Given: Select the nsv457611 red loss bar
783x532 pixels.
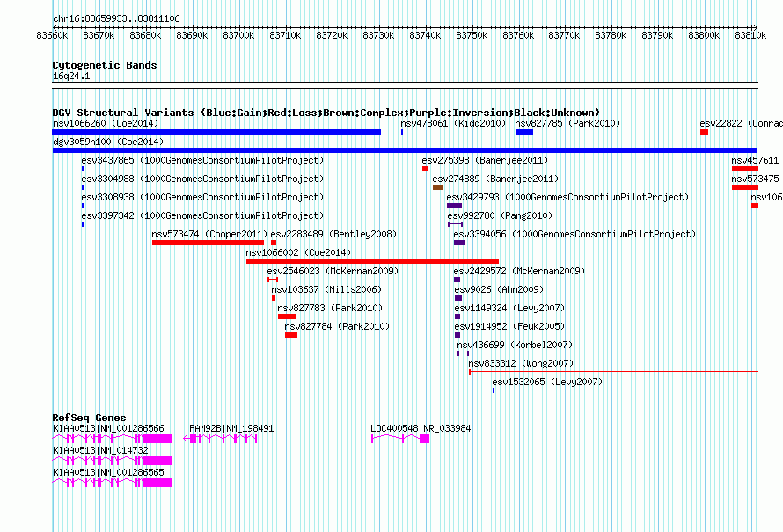Looking at the screenshot, I should (745, 169).
